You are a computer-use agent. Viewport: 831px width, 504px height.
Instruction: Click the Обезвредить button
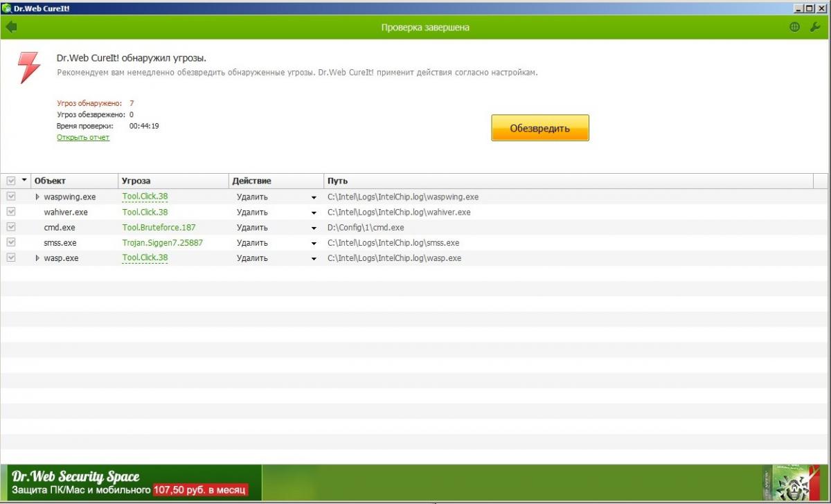coord(540,128)
